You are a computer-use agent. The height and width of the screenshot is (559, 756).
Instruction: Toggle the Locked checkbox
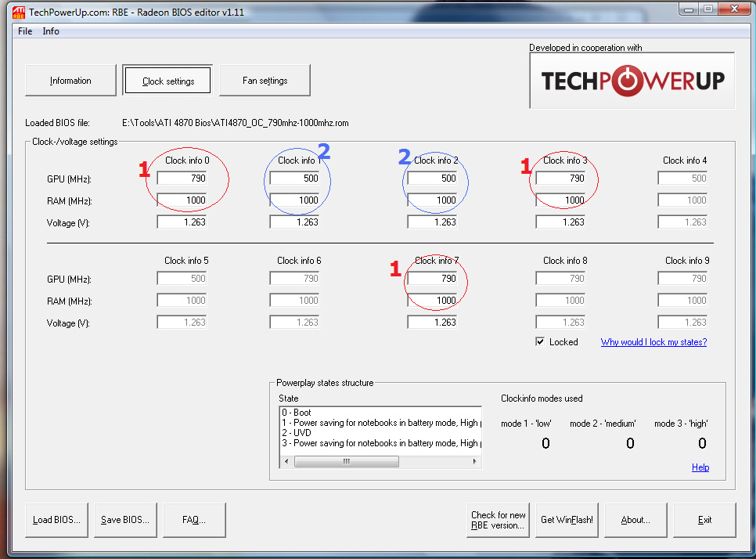pos(540,342)
